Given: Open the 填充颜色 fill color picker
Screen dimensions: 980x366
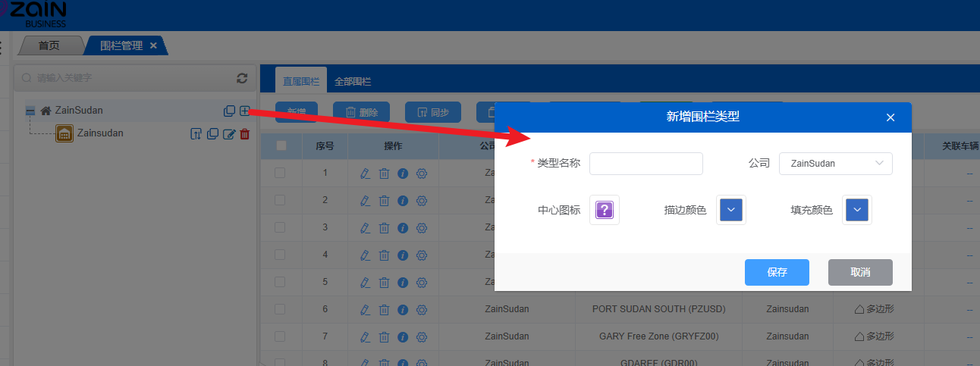Looking at the screenshot, I should pos(856,210).
